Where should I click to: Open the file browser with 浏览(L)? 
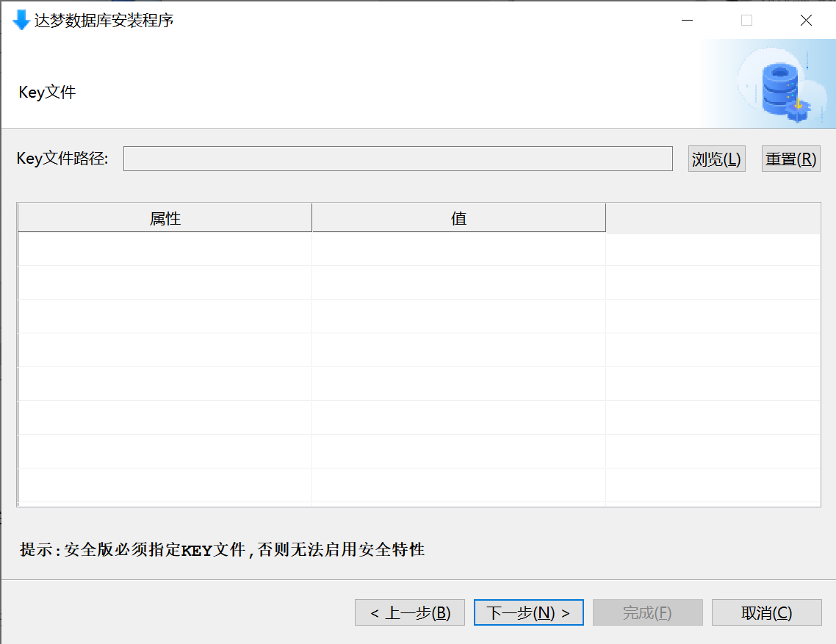pos(716,159)
